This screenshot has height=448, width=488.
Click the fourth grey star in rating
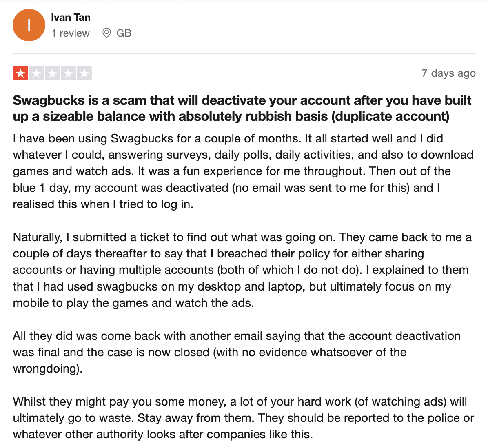[68, 73]
